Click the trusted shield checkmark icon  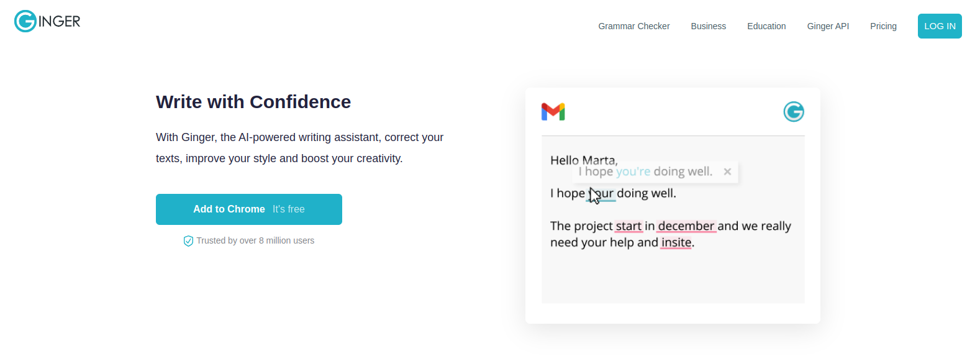[x=188, y=241]
